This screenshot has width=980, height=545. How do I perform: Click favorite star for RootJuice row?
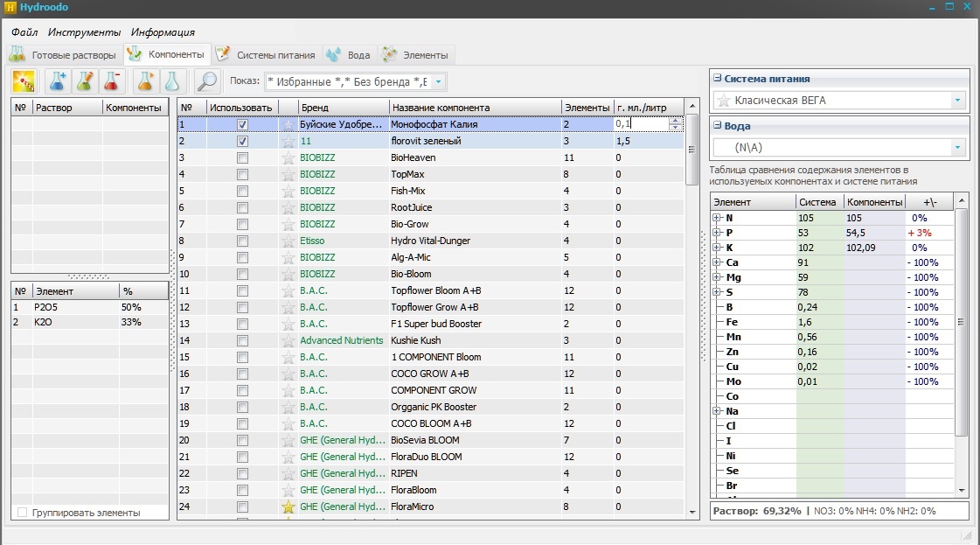click(x=288, y=207)
